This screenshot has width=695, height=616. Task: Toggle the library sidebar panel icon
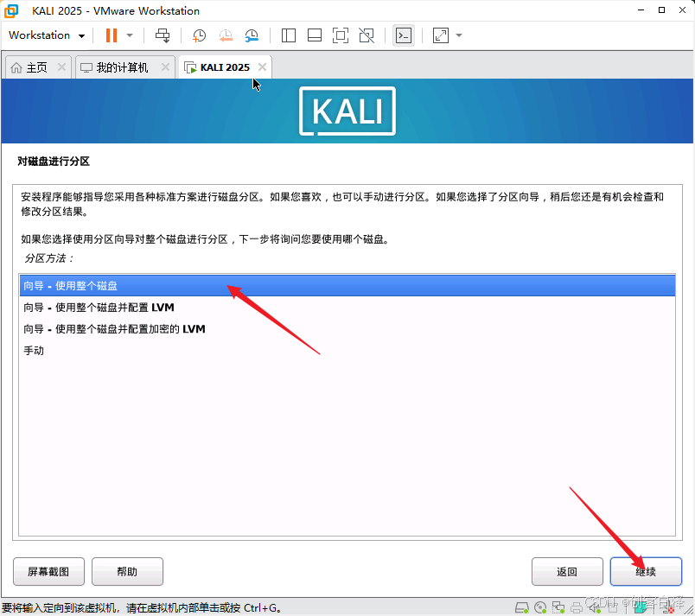pos(289,35)
